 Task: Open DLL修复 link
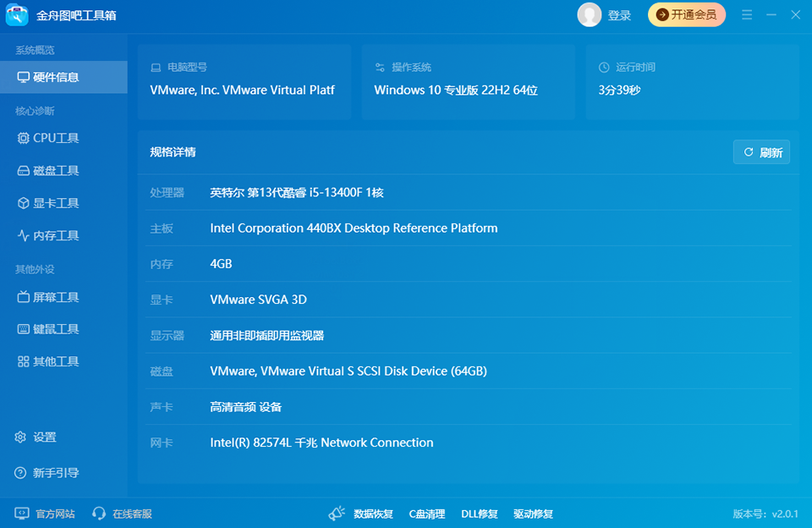[480, 514]
